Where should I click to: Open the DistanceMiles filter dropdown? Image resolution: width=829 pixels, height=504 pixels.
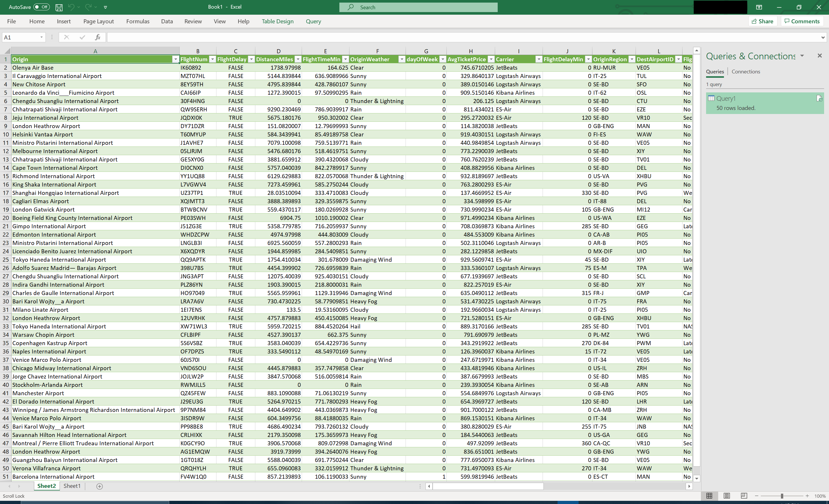[298, 59]
